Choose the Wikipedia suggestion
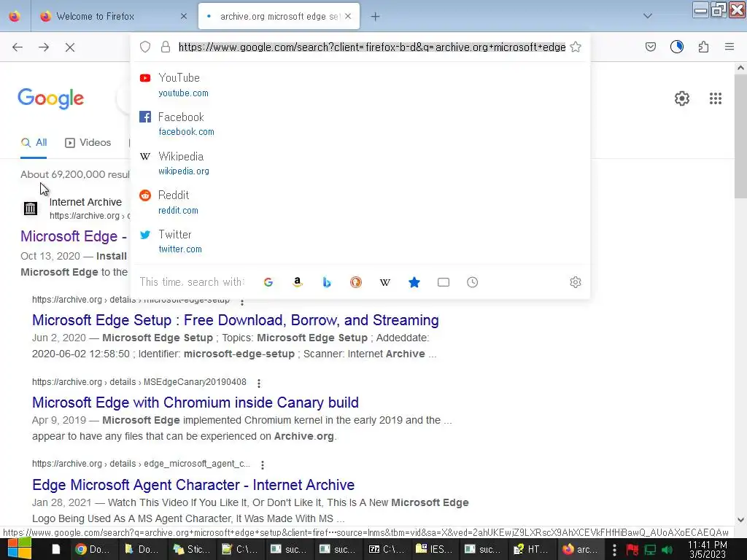 click(360, 163)
